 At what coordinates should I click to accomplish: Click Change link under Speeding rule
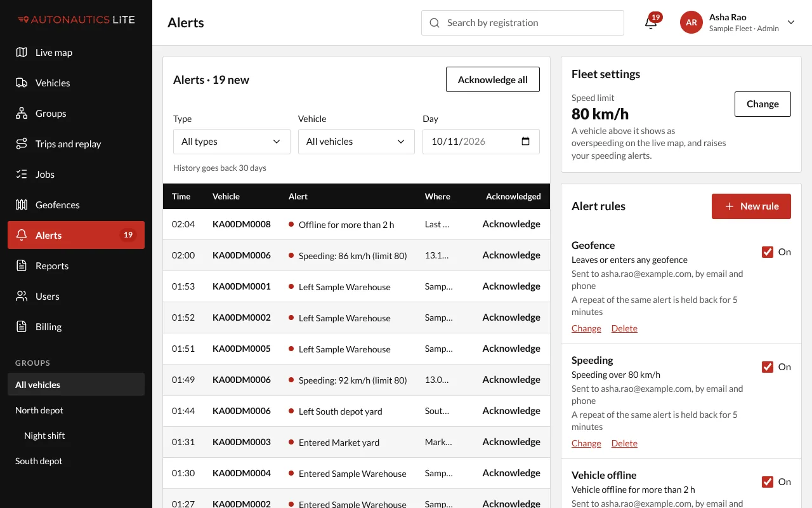coord(586,443)
